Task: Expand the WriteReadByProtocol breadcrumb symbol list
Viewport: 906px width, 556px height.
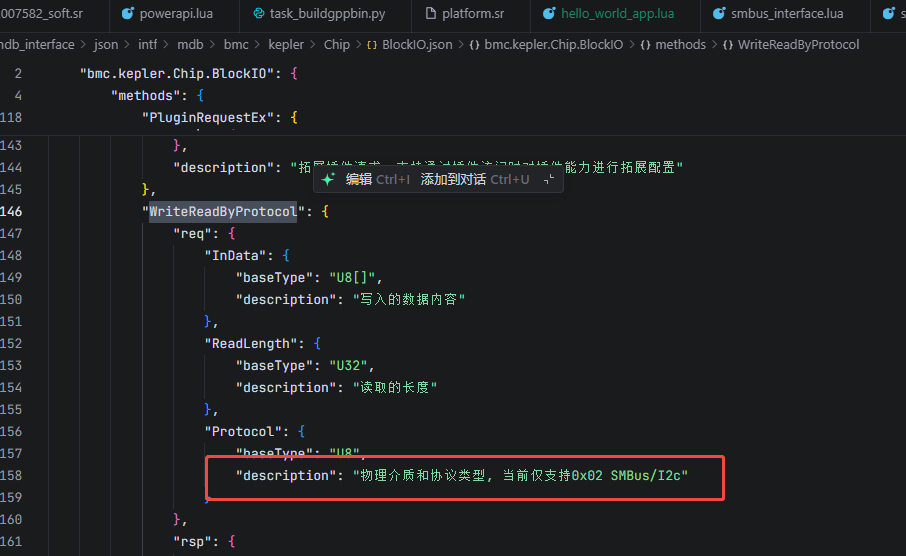Action: (797, 45)
